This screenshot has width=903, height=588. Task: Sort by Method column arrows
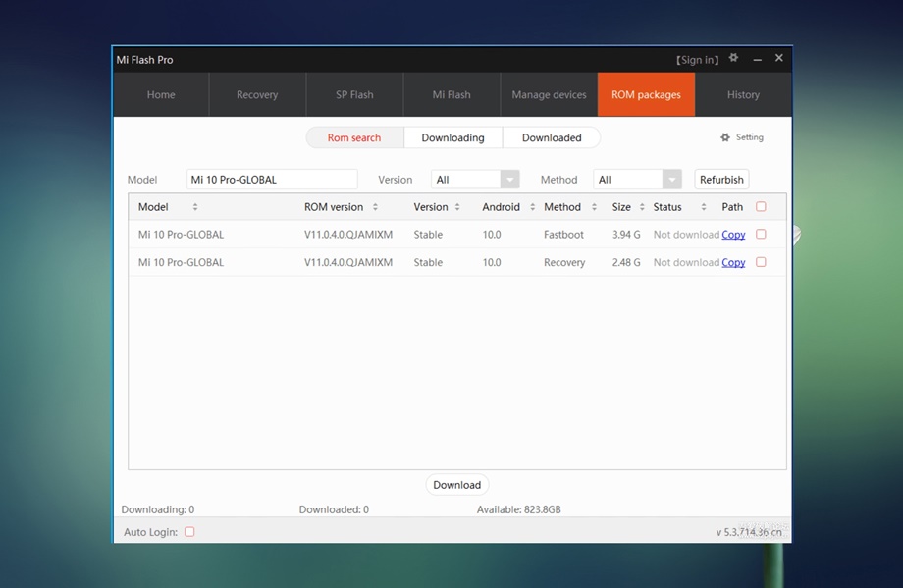pos(594,207)
